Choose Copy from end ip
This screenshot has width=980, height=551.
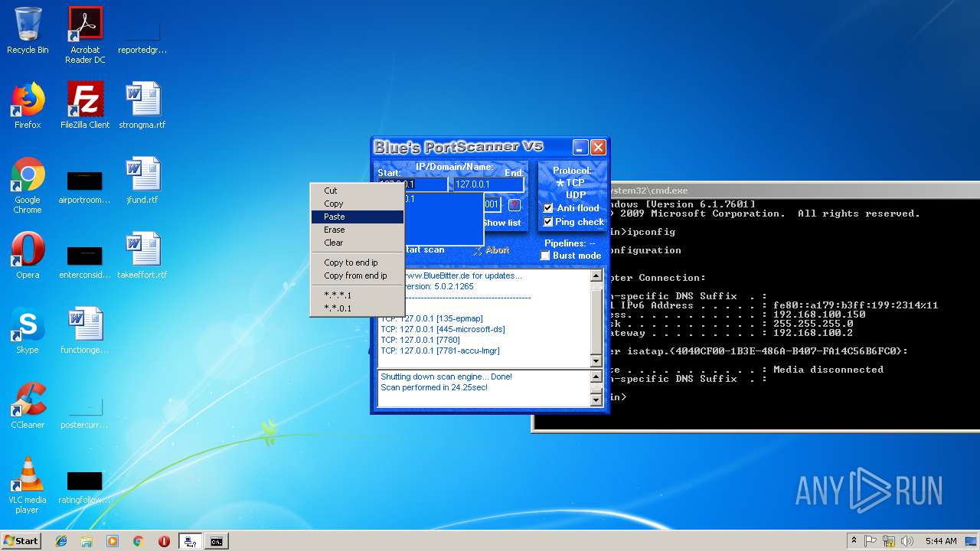357,275
